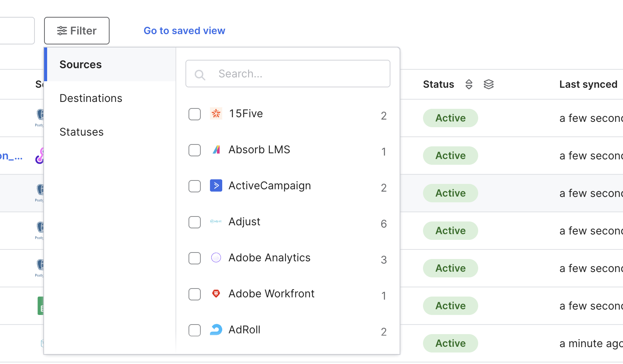Click the ActiveCampaign source label
This screenshot has height=364, width=623.
coord(270,186)
